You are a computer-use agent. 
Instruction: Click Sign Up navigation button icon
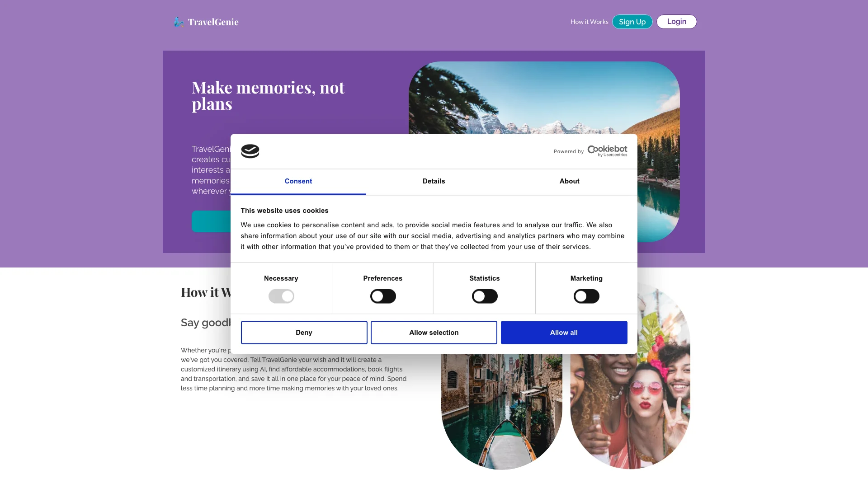coord(632,21)
